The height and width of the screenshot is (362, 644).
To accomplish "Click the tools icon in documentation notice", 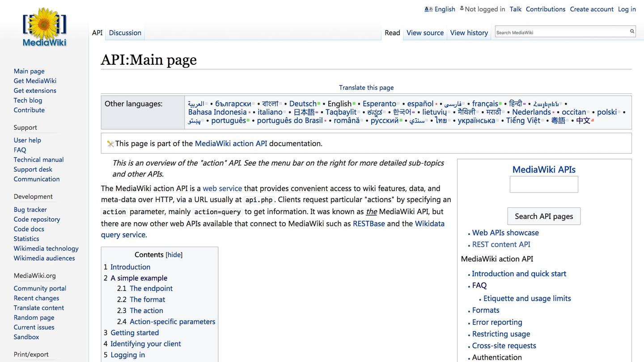I will (110, 144).
